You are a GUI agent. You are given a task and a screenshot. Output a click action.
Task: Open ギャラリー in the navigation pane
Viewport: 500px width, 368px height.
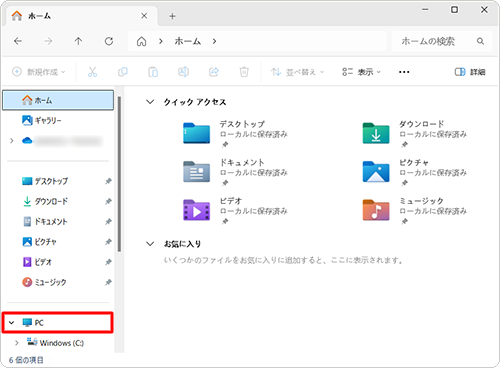pyautogui.click(x=48, y=120)
